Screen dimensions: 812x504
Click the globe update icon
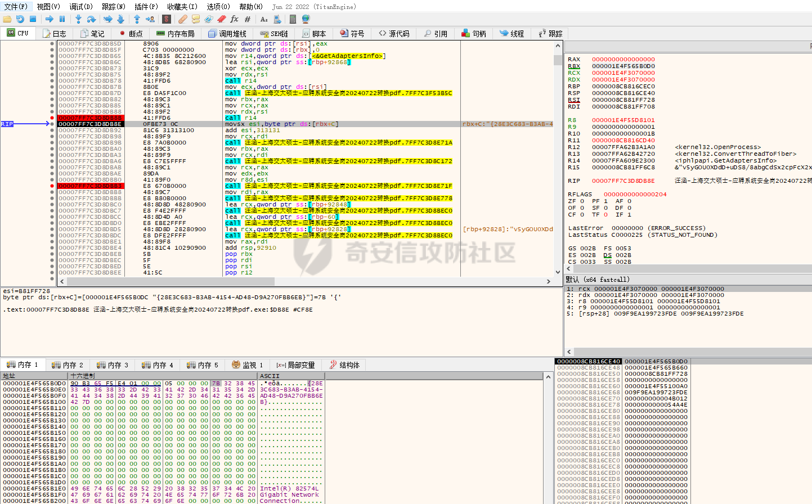306,19
